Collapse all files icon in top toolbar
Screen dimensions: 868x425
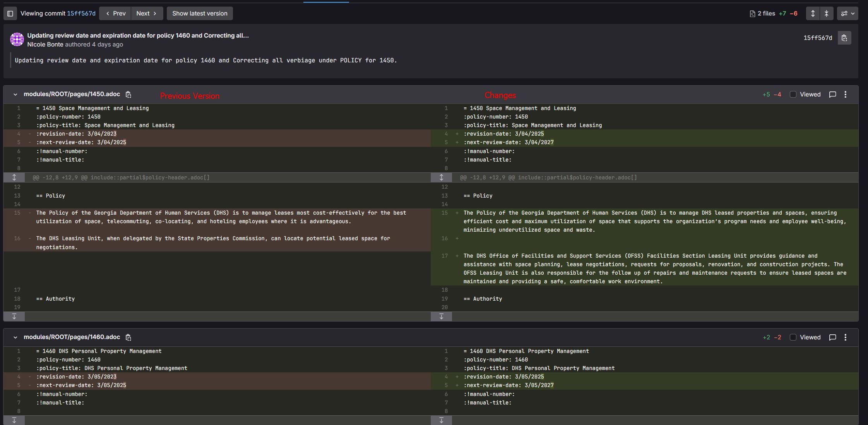tap(826, 14)
